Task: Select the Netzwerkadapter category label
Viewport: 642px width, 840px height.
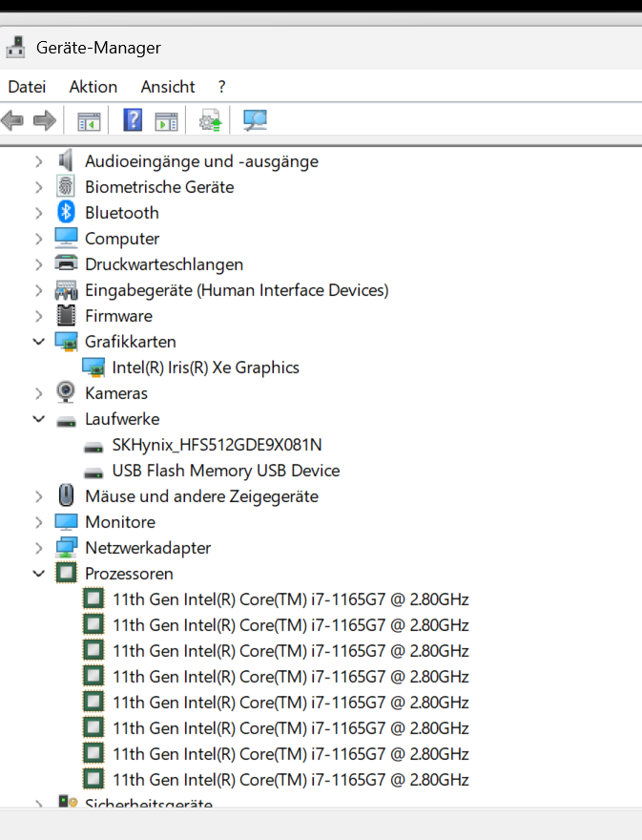Action: tap(148, 548)
